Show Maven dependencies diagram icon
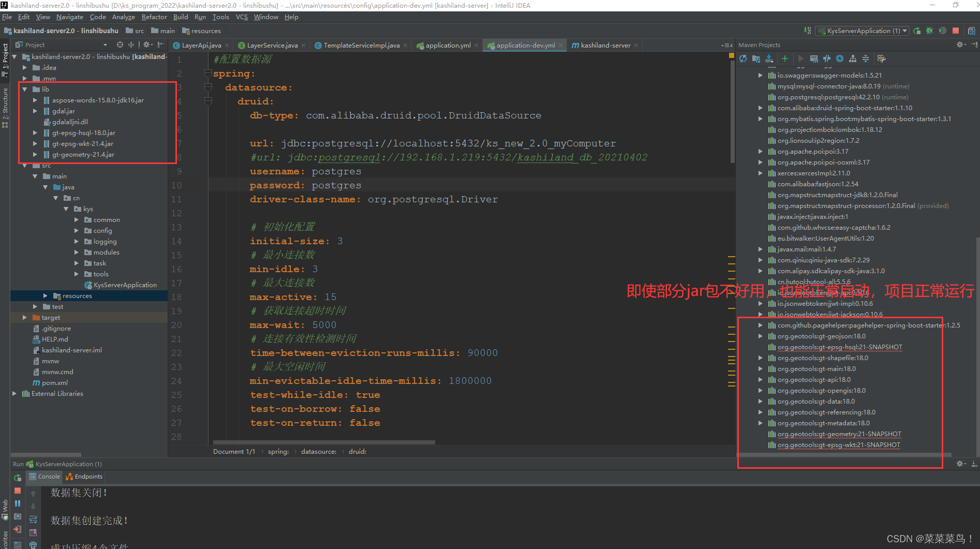The width and height of the screenshot is (980, 549). coord(853,58)
